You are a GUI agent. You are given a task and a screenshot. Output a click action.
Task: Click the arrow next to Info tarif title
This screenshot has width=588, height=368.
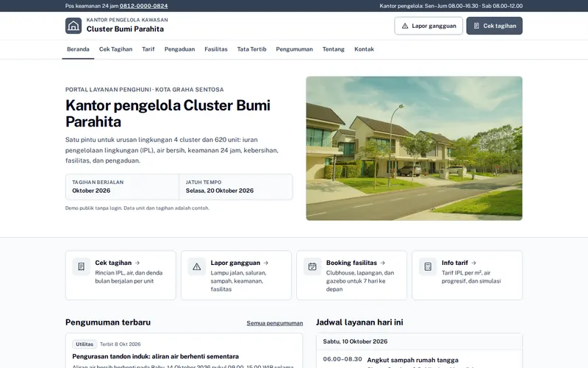point(473,263)
